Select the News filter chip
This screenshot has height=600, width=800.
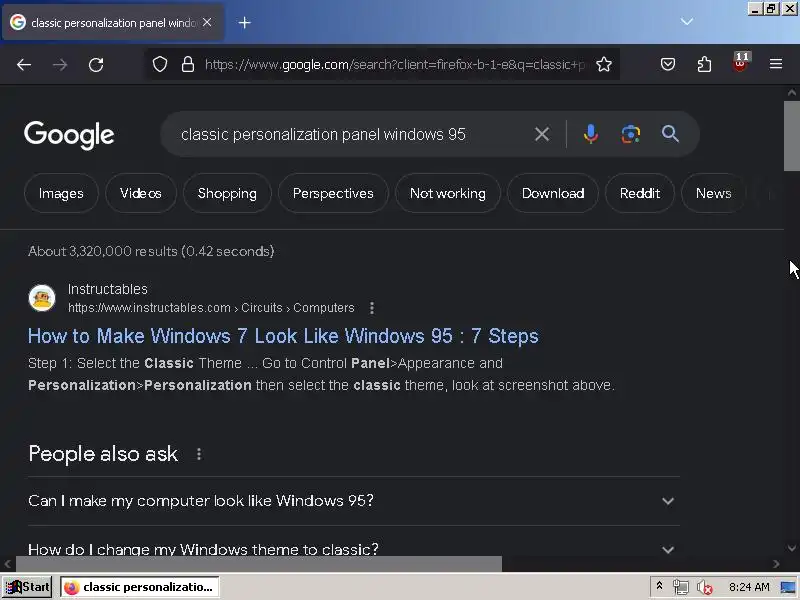pos(713,193)
